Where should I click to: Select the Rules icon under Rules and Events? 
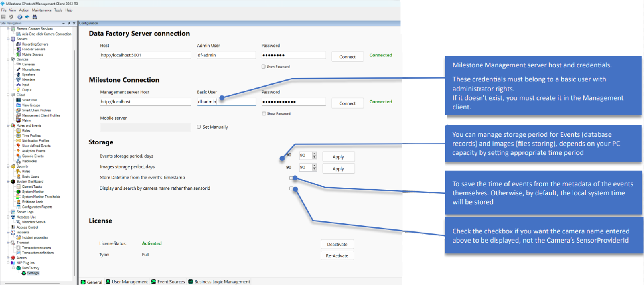point(19,131)
